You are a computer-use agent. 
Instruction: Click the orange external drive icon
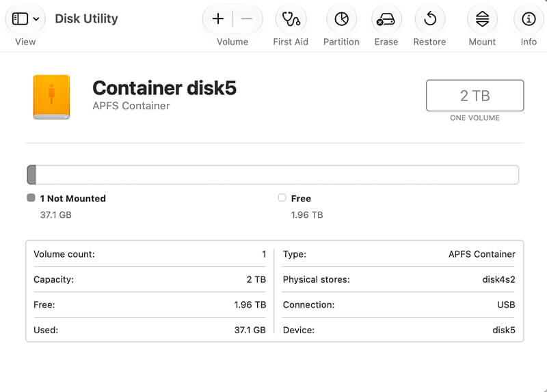[52, 97]
